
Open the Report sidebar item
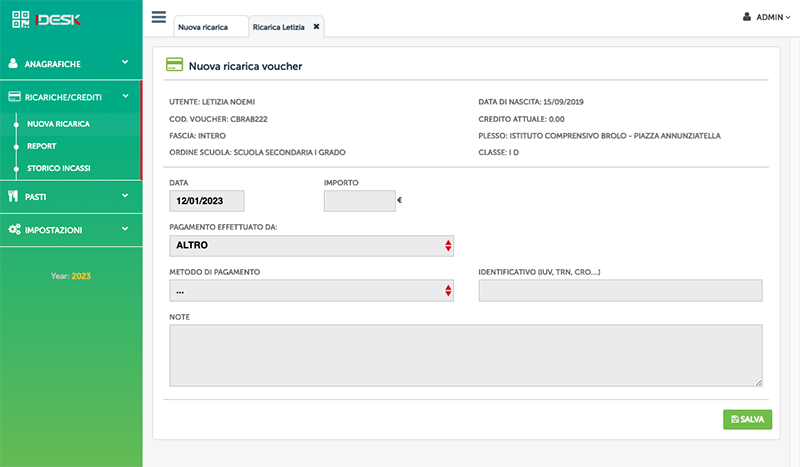point(42,146)
